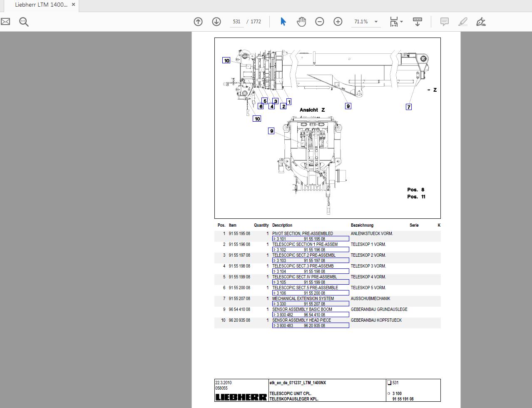Close the Liebherr LTM 1400 document tab
This screenshot has width=532, height=408.
[x=74, y=5]
